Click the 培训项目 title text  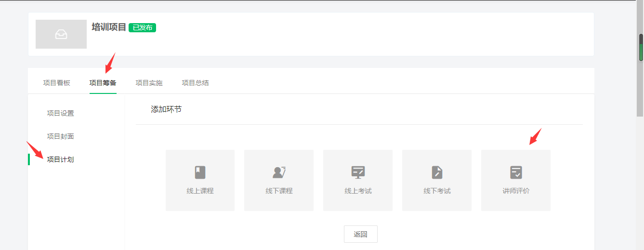(x=109, y=27)
